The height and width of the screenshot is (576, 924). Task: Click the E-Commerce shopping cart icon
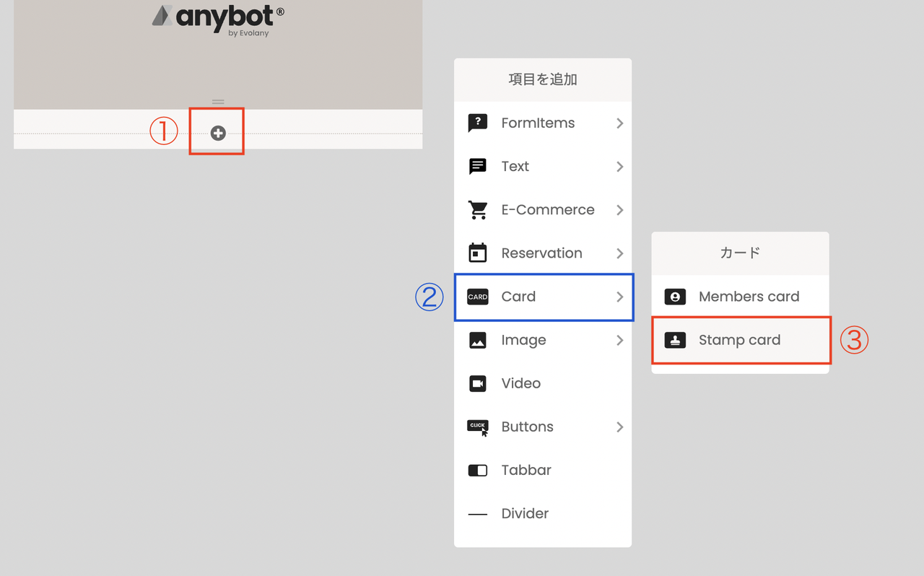[478, 210]
